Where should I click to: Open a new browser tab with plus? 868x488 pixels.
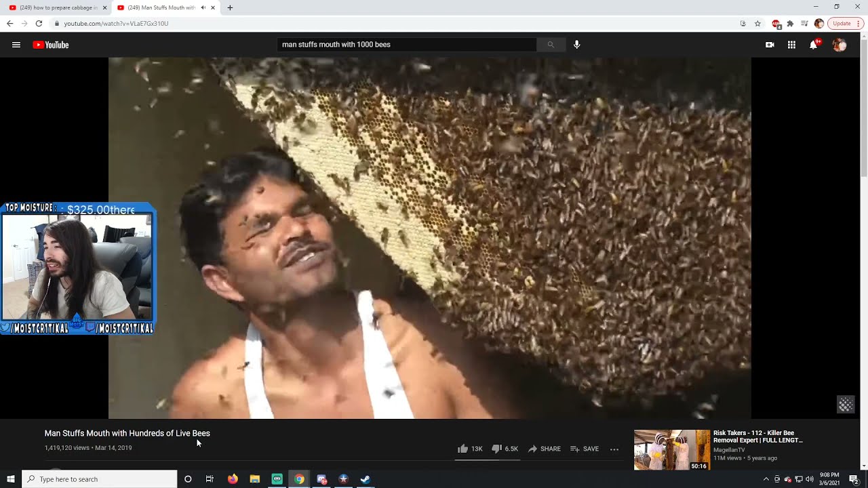click(230, 7)
